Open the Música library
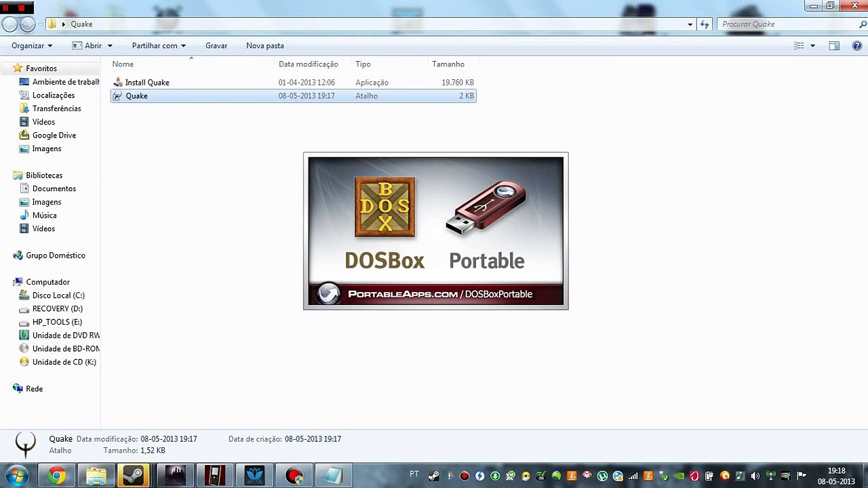The width and height of the screenshot is (868, 488). tap(45, 216)
